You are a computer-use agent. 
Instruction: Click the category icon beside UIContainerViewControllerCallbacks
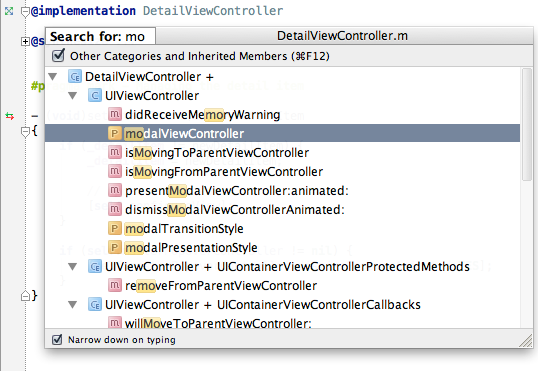click(x=95, y=304)
